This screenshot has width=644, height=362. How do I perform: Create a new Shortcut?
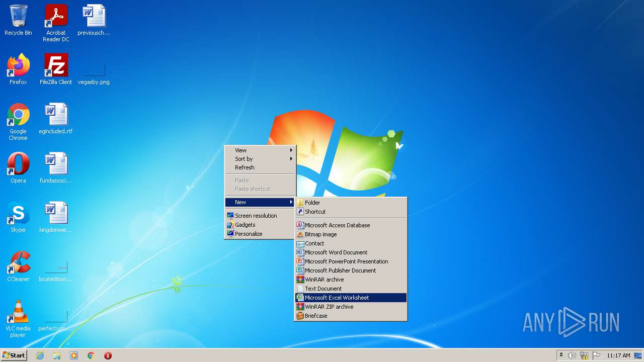tap(351, 212)
